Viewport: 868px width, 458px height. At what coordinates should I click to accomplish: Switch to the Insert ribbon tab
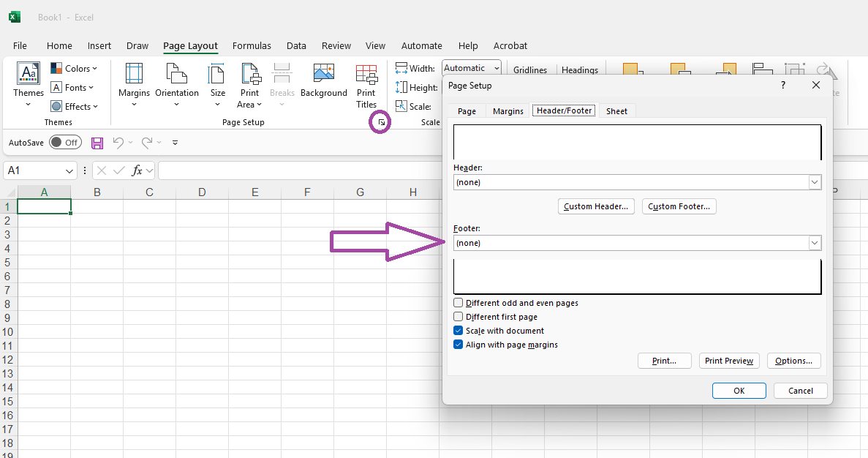[99, 45]
